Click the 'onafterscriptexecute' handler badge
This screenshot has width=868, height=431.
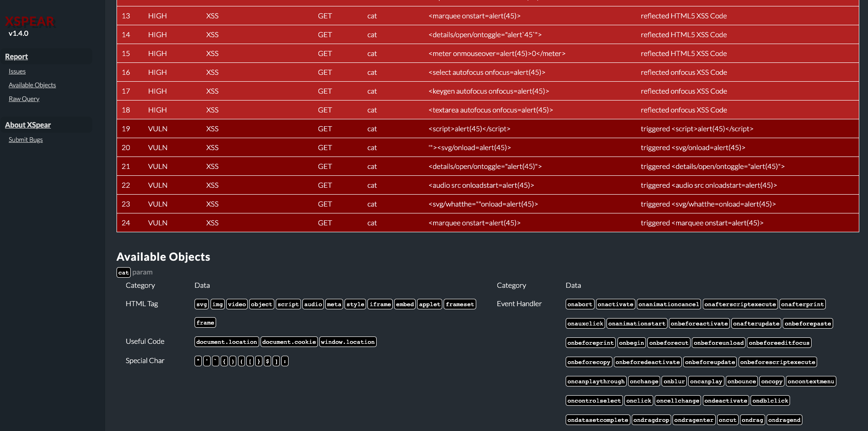tap(740, 304)
